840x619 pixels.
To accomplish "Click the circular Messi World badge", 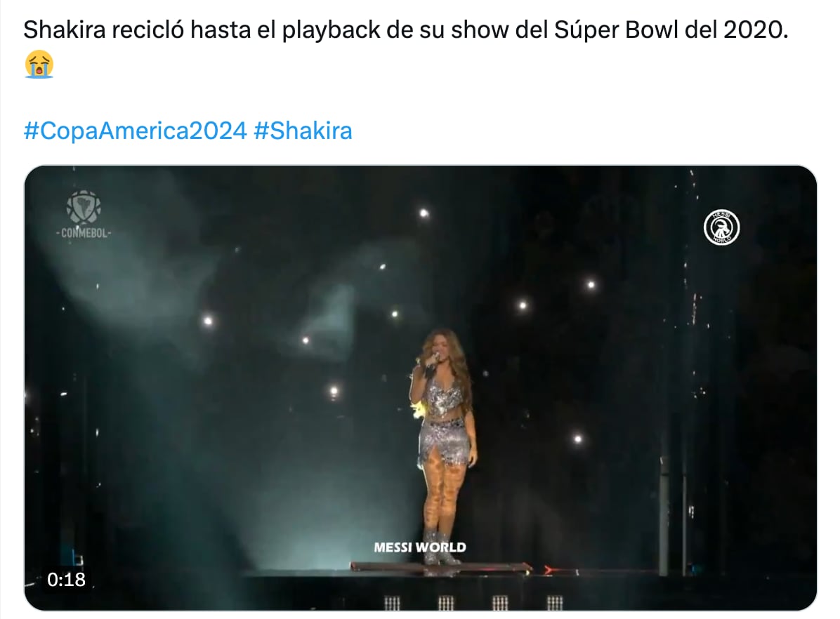I will click(721, 227).
